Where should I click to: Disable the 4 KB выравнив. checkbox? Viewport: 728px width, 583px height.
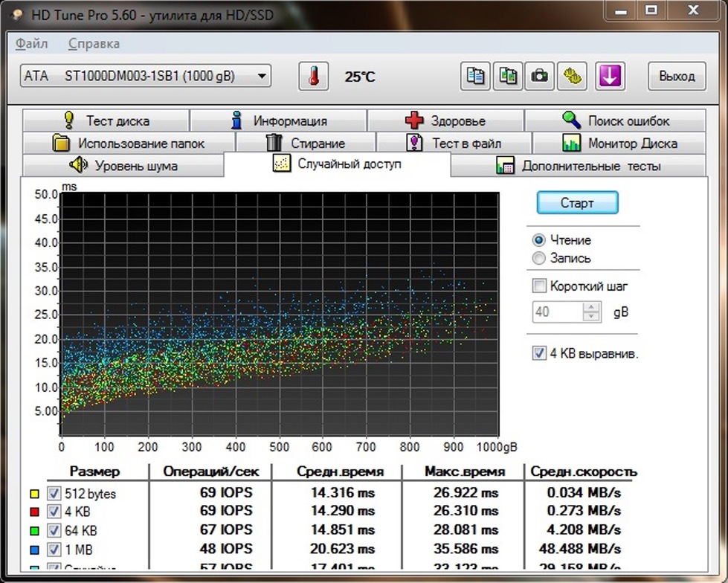[538, 353]
